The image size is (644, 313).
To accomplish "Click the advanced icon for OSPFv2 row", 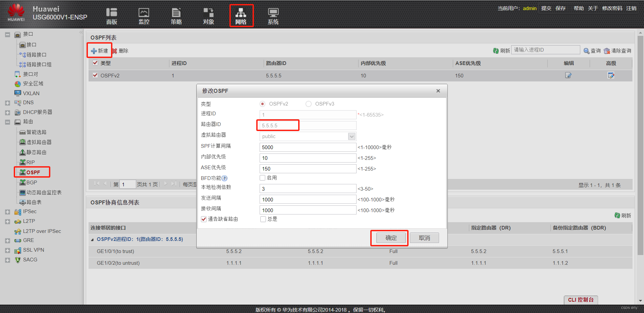I will pos(611,75).
